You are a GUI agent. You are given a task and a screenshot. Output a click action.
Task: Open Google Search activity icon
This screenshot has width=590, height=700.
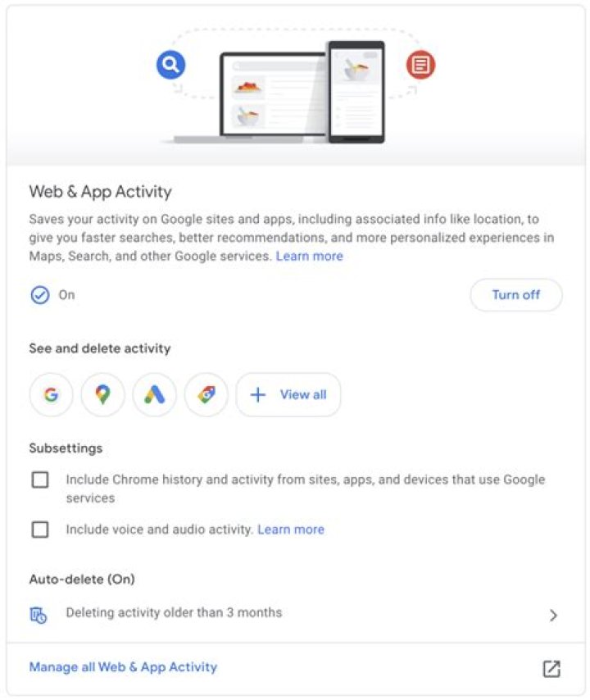(51, 395)
